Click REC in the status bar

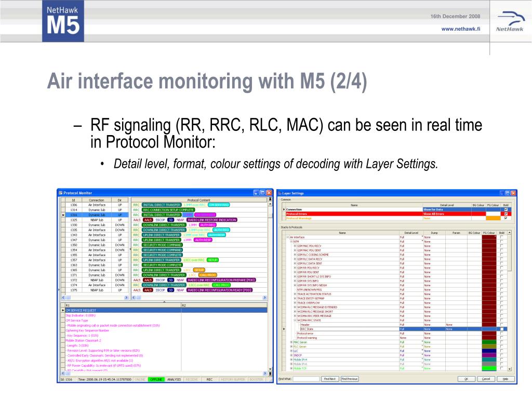[210, 379]
